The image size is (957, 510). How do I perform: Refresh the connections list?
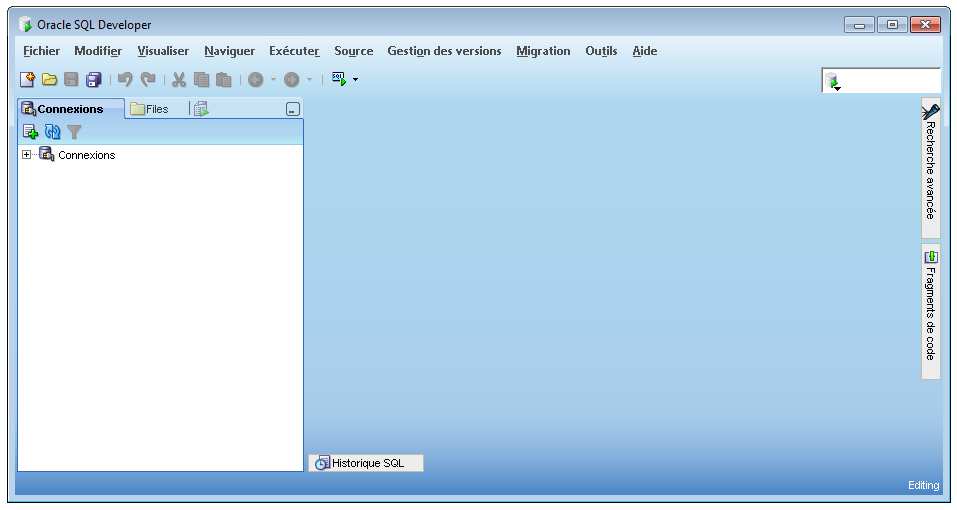(x=53, y=132)
